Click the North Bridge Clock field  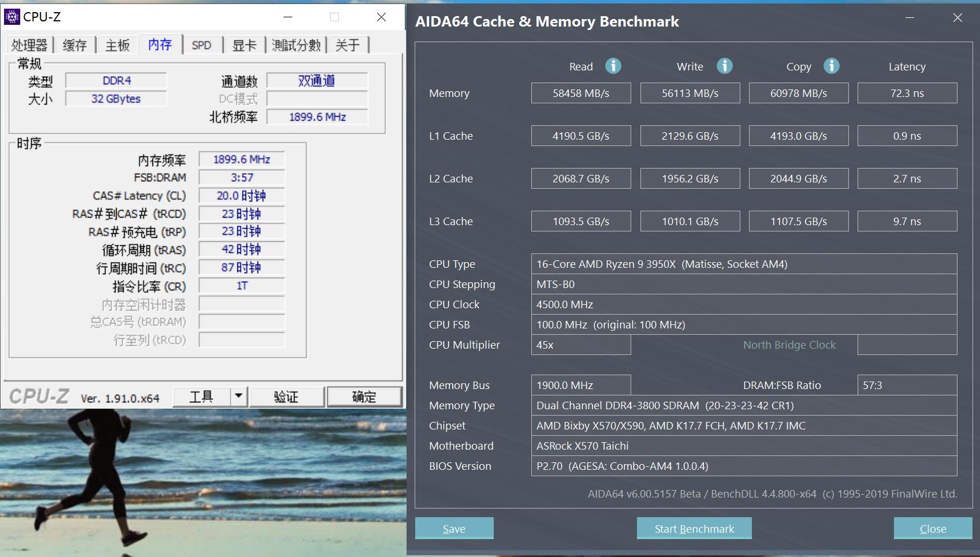907,345
